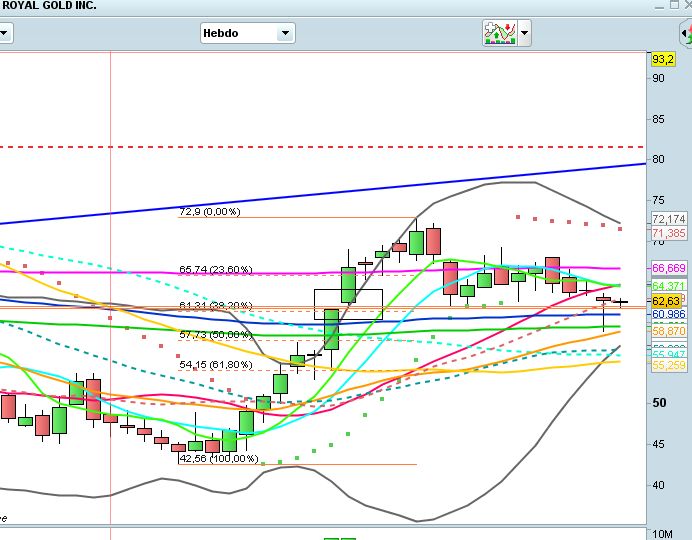Expand the indicators icon dropdown arrow
692x540 pixels.
click(x=524, y=33)
